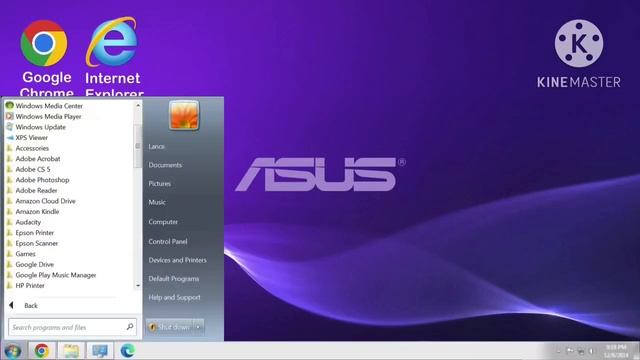This screenshot has height=360, width=640.
Task: Expand the Adobe Acrobat folder
Action: (x=33, y=159)
